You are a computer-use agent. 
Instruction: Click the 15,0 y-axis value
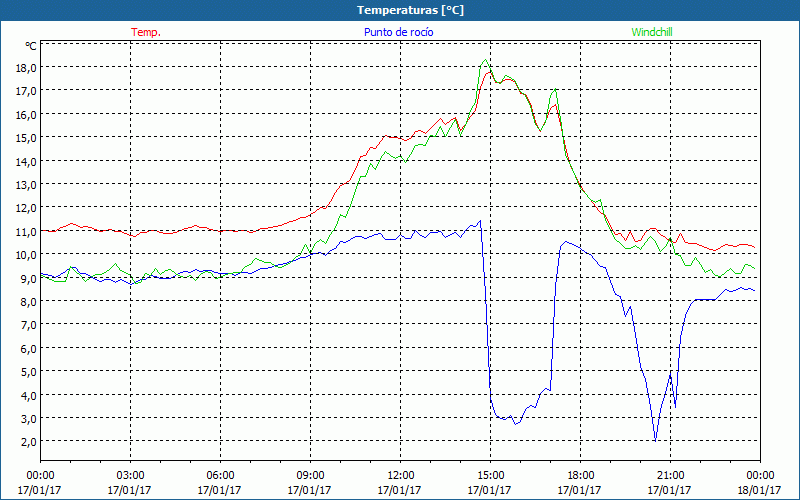pos(26,138)
